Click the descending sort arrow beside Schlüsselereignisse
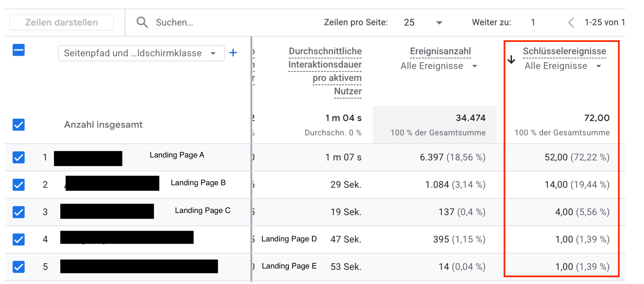 (x=511, y=60)
